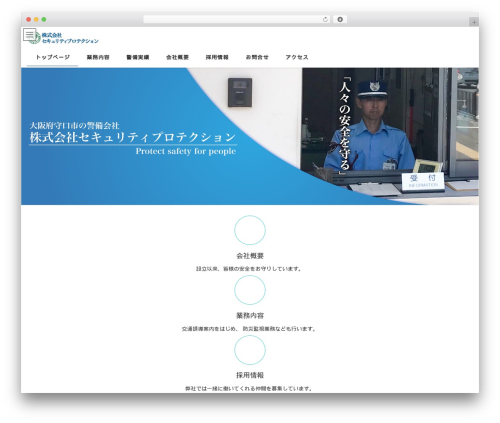500x423 pixels.
Task: Open the 採用情報 navigation menu item
Action: coord(217,57)
